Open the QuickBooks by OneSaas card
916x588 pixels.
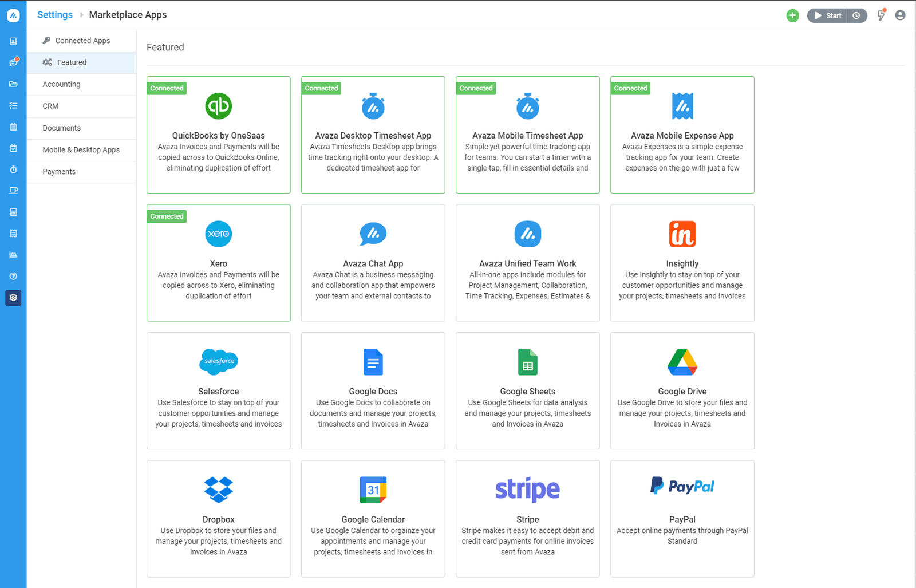[218, 135]
